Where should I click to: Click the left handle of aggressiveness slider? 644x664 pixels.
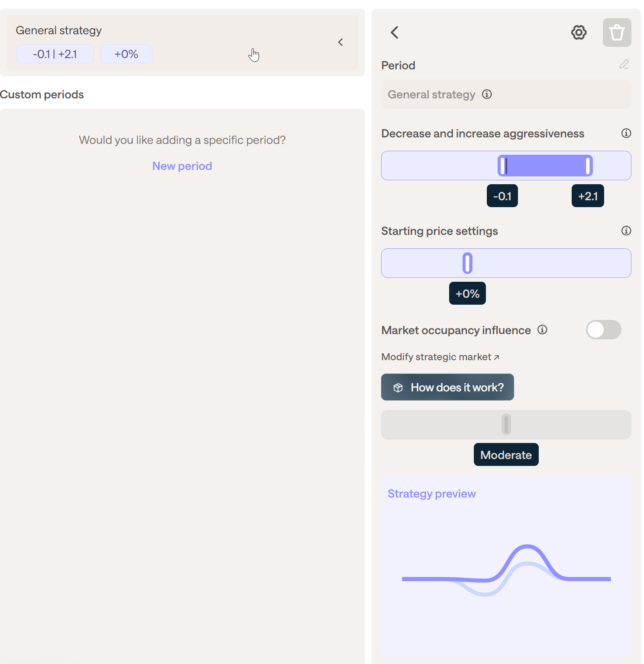502,166
